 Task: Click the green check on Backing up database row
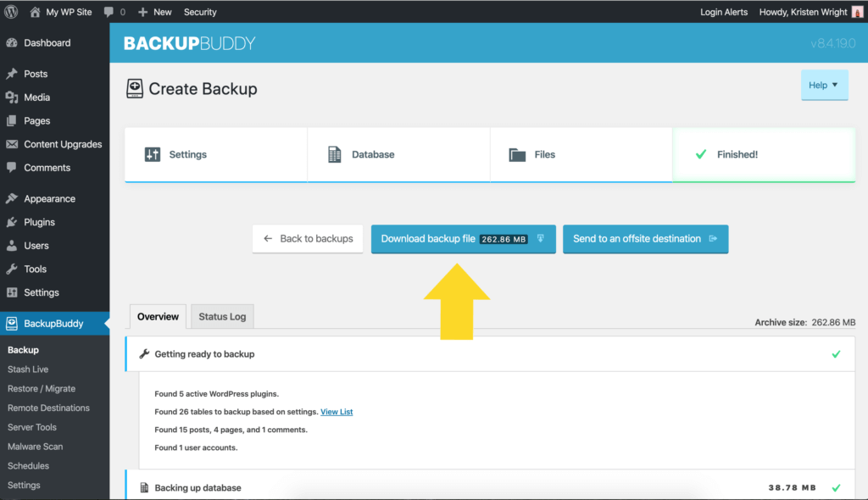coord(836,488)
